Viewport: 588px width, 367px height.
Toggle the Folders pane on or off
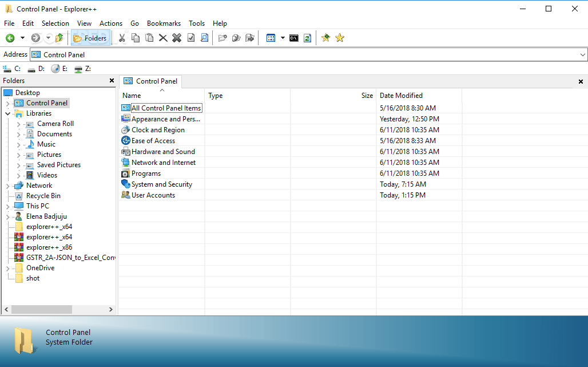coord(90,37)
